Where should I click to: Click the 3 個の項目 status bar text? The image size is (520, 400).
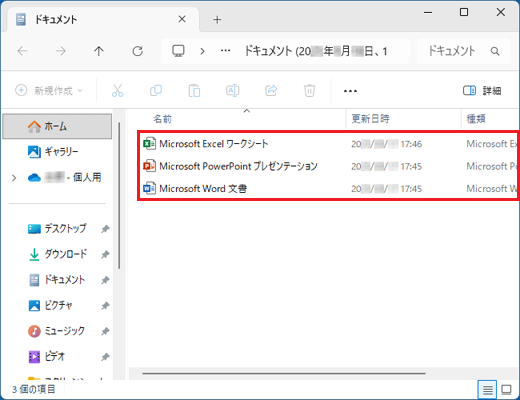click(34, 389)
